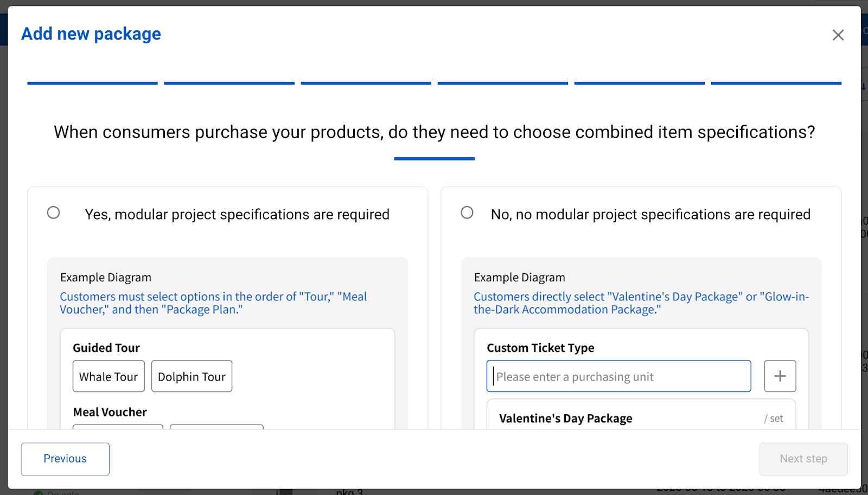Select the third progress step bar
868x495 pixels.
coord(366,83)
